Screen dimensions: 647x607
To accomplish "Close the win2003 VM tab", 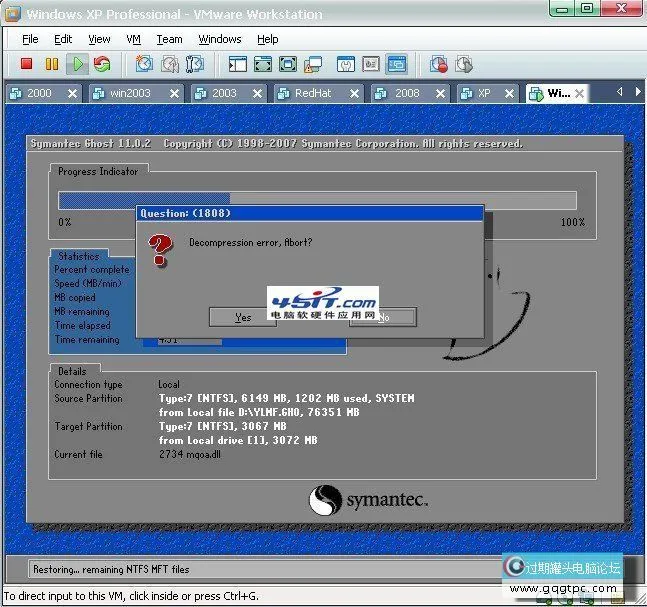I will click(175, 94).
